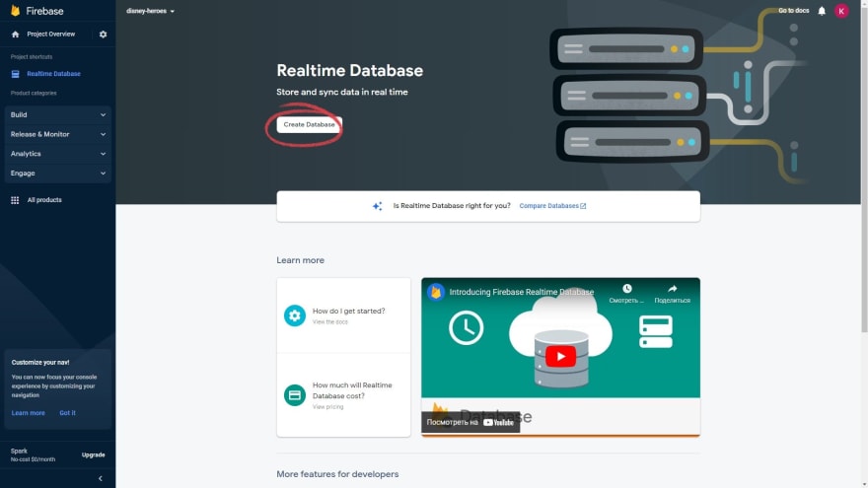Expand the Engage category
This screenshot has width=868, height=488.
coord(57,173)
